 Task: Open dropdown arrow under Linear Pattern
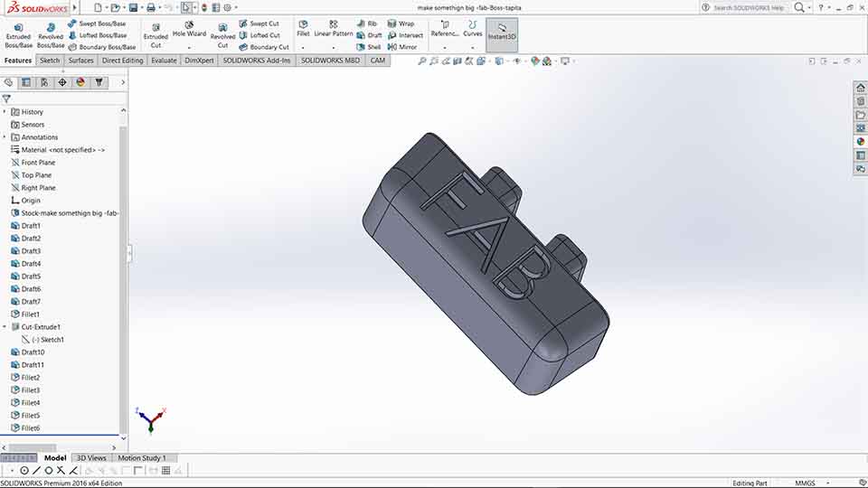tap(334, 48)
